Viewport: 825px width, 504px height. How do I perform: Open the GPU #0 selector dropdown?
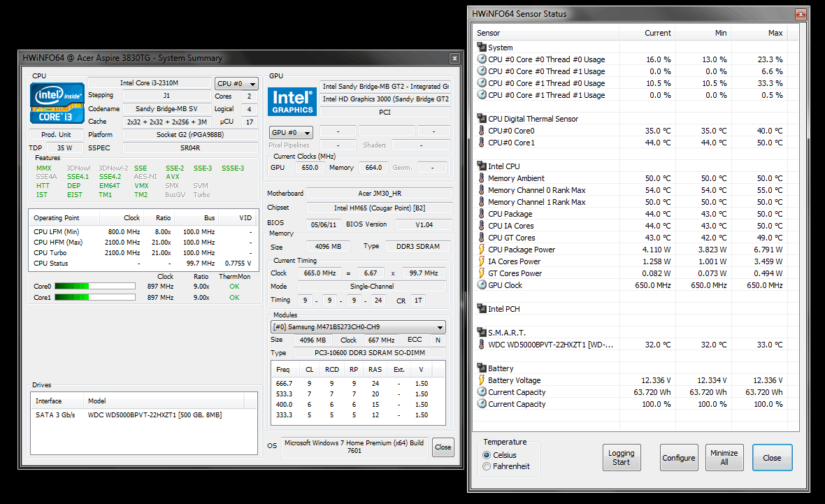pyautogui.click(x=291, y=133)
